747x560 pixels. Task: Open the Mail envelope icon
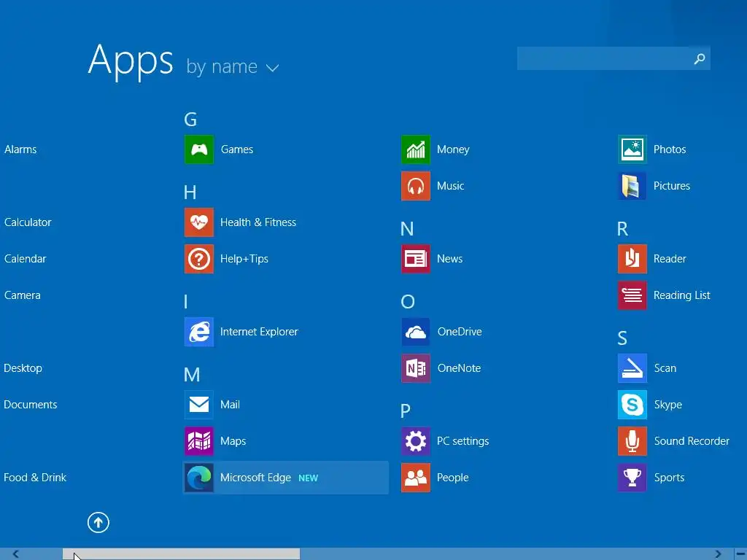(198, 405)
